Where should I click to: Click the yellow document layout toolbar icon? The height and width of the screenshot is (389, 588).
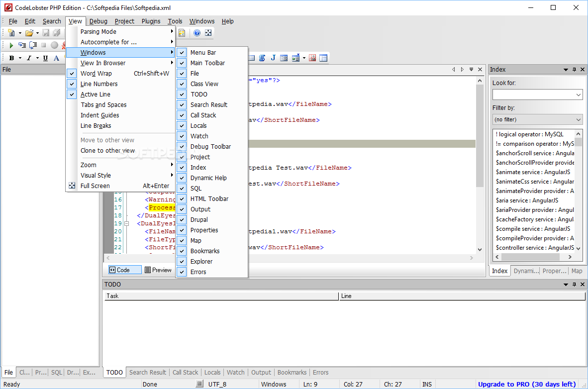pos(182,33)
